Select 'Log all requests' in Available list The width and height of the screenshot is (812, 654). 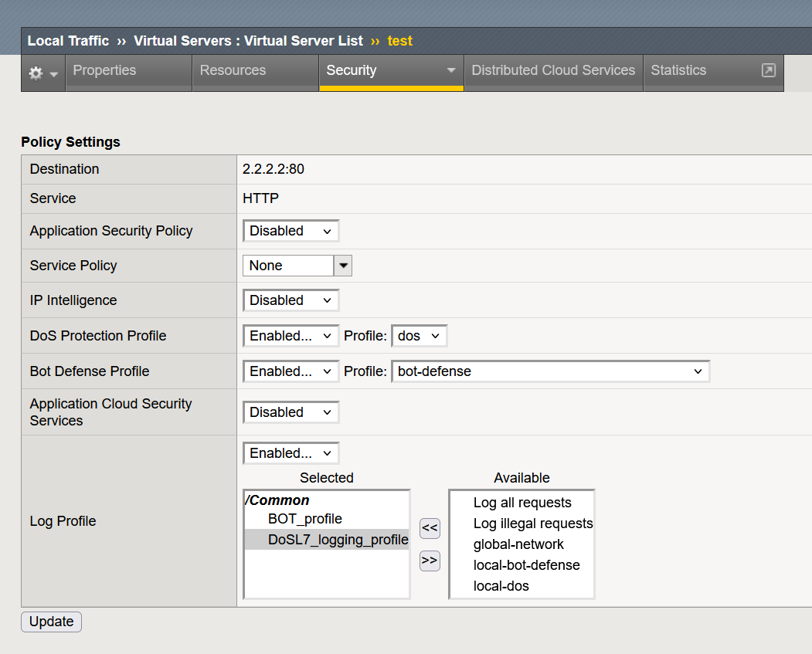522,503
